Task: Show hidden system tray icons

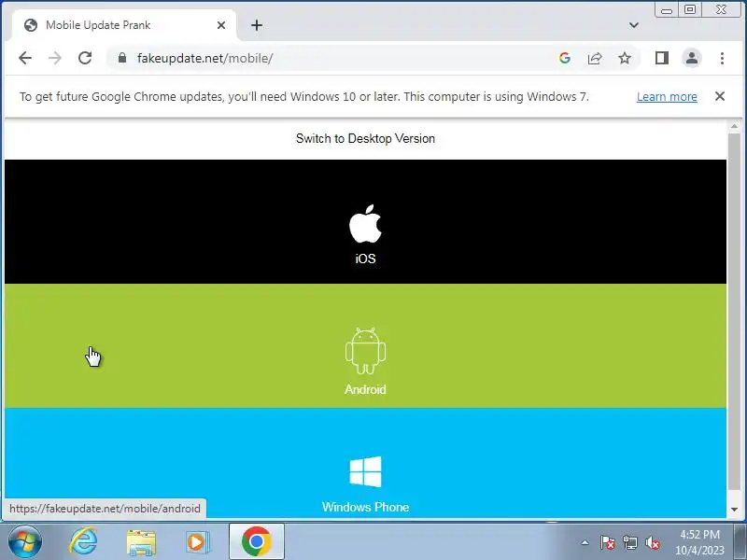Action: (x=585, y=542)
